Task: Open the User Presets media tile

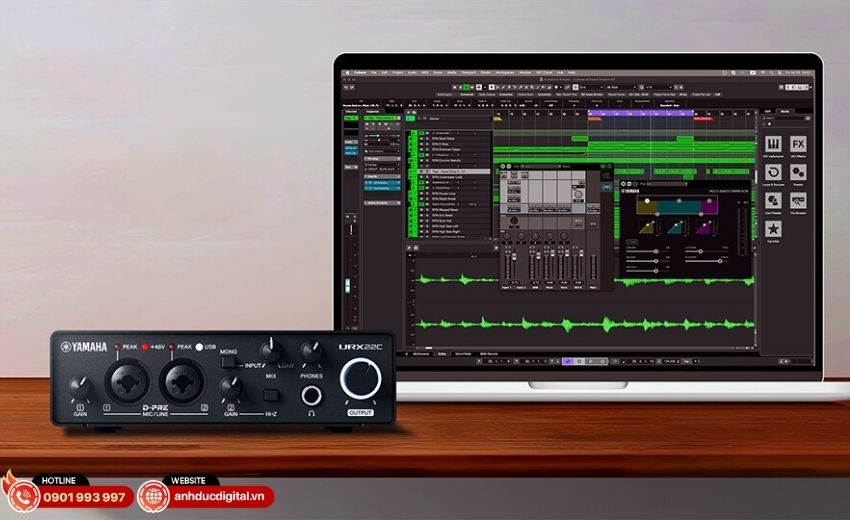Action: click(x=773, y=201)
